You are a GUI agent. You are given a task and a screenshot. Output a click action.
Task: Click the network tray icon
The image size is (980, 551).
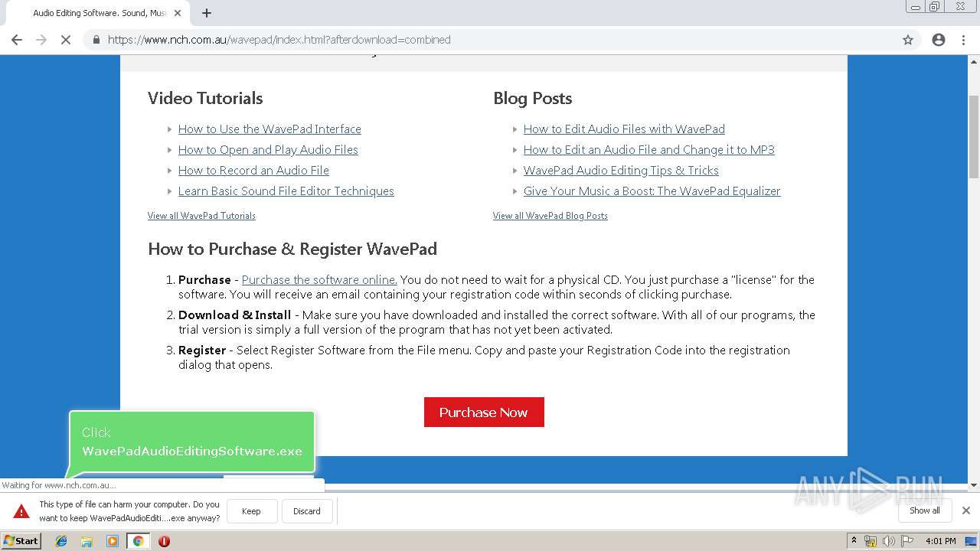pyautogui.click(x=871, y=541)
